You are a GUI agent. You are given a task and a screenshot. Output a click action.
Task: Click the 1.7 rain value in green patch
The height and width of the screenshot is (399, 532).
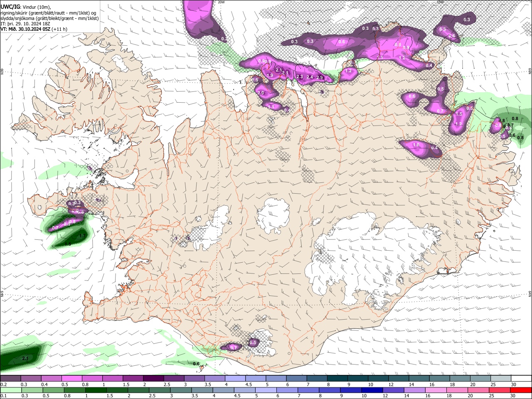point(82,236)
